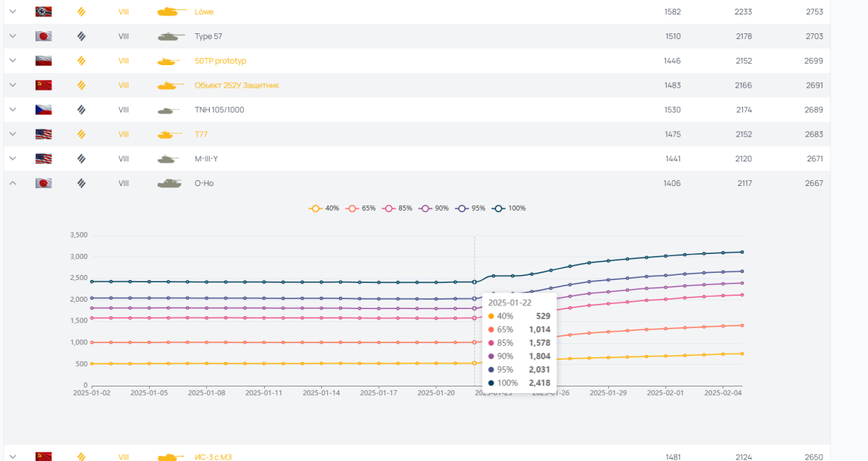Hide the 85% line via legend
The height and width of the screenshot is (461, 868).
398,208
